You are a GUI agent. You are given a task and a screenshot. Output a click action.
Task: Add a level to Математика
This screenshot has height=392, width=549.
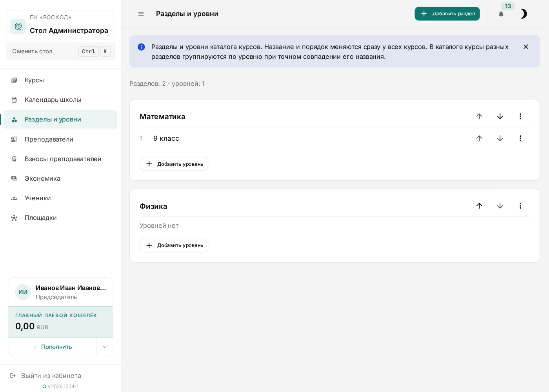[174, 164]
